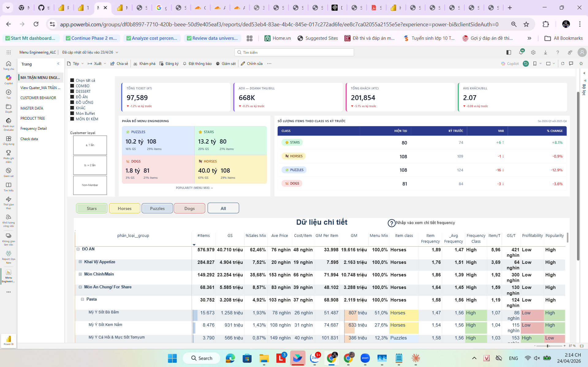This screenshot has width=588, height=367.
Task: Open the Xuất (Export) dropdown
Action: [x=97, y=63]
